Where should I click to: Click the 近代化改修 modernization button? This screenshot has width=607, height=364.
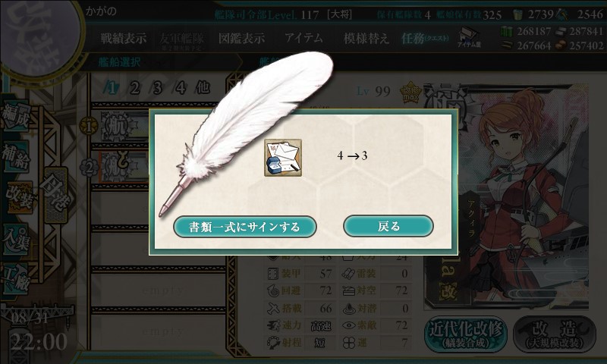(x=466, y=334)
